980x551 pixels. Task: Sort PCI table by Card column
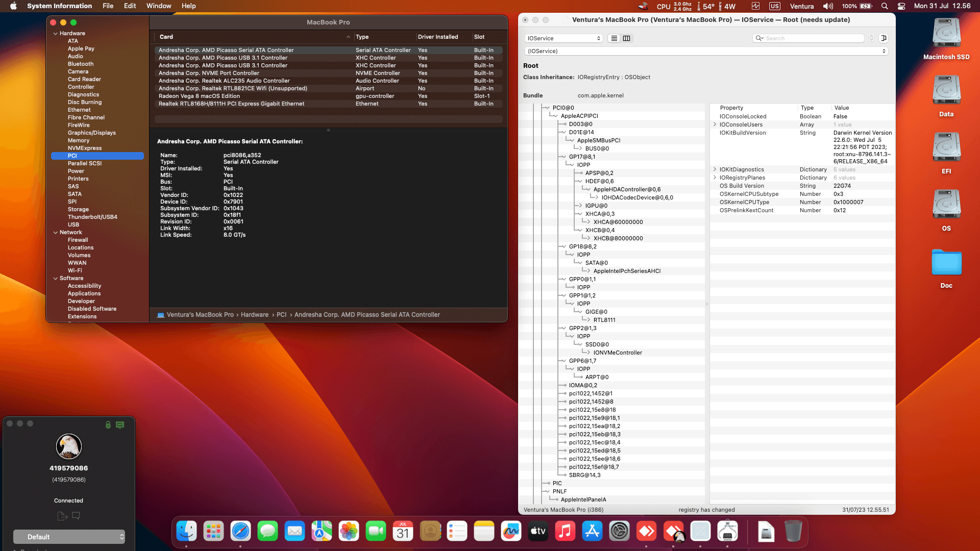pos(254,37)
